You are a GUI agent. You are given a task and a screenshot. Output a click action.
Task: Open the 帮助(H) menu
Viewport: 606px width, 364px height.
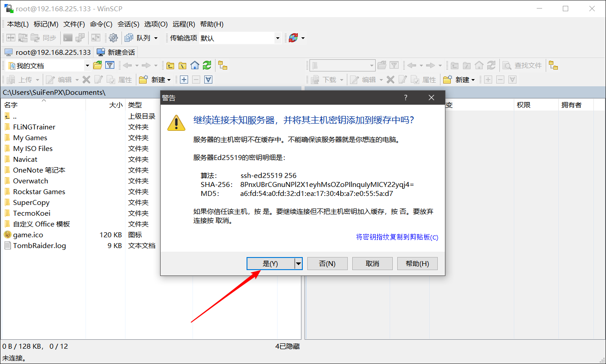coord(211,24)
